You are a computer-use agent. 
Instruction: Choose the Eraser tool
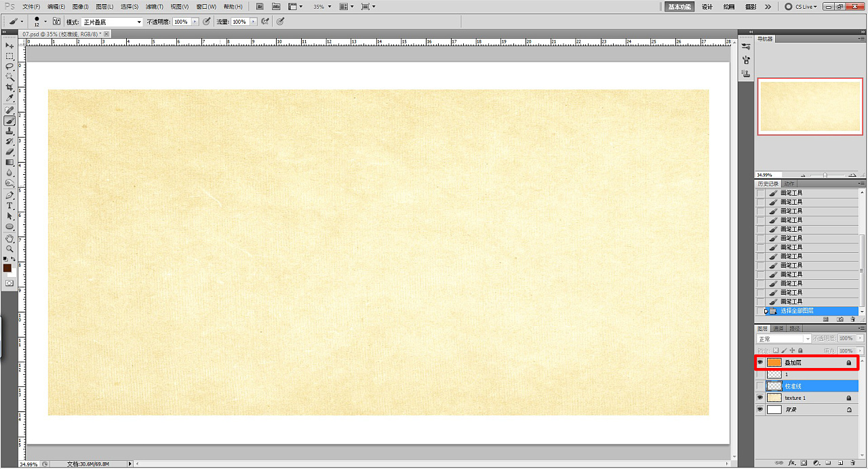click(9, 152)
